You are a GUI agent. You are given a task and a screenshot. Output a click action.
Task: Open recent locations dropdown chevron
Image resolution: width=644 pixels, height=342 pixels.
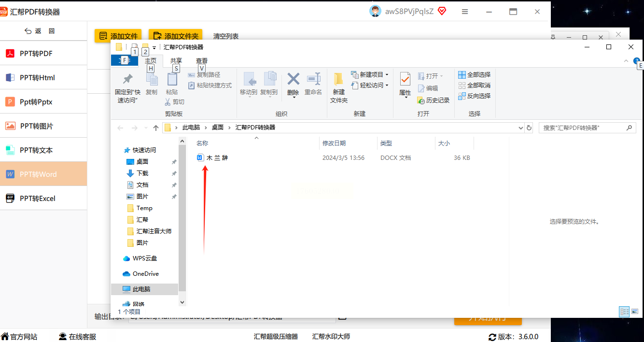pyautogui.click(x=146, y=128)
